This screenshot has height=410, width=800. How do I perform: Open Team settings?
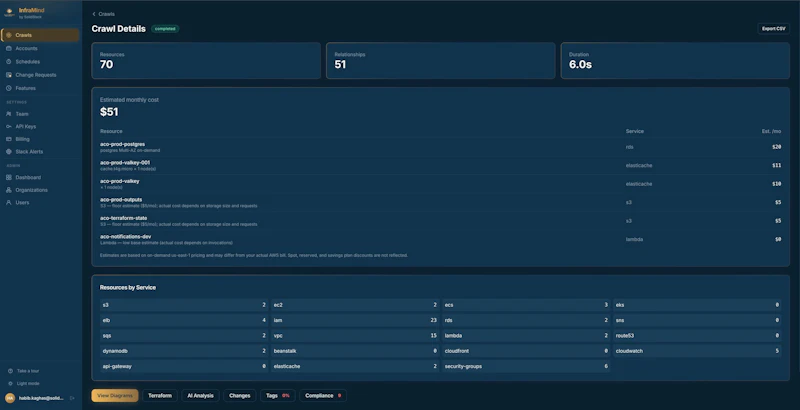point(40,114)
